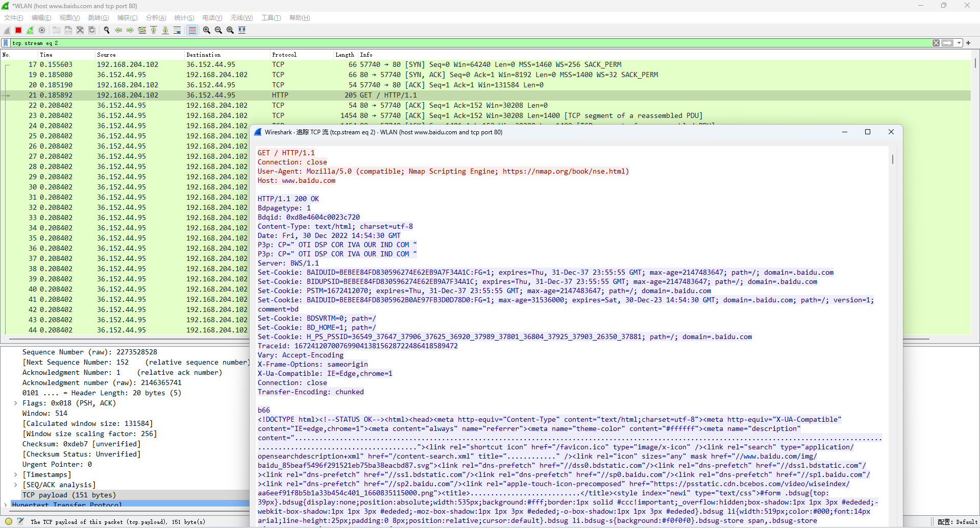Find a packet with magnifier icon
980x528 pixels.
point(107,30)
